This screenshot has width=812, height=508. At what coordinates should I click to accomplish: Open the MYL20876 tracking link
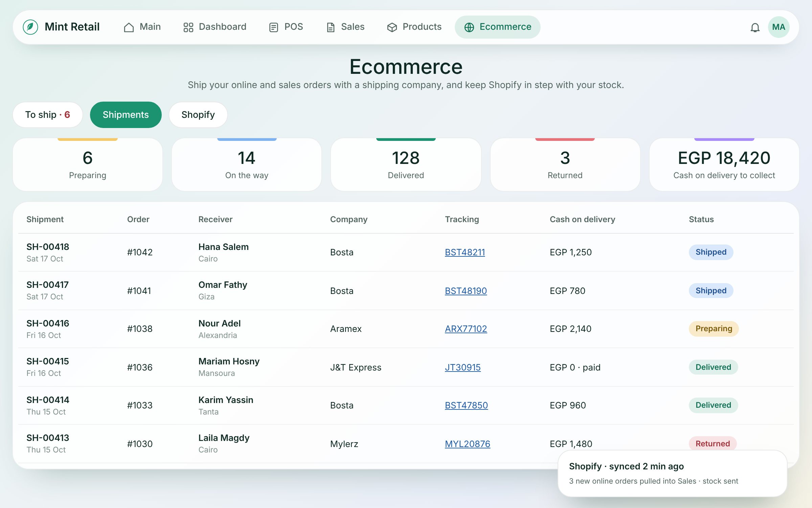click(x=467, y=444)
